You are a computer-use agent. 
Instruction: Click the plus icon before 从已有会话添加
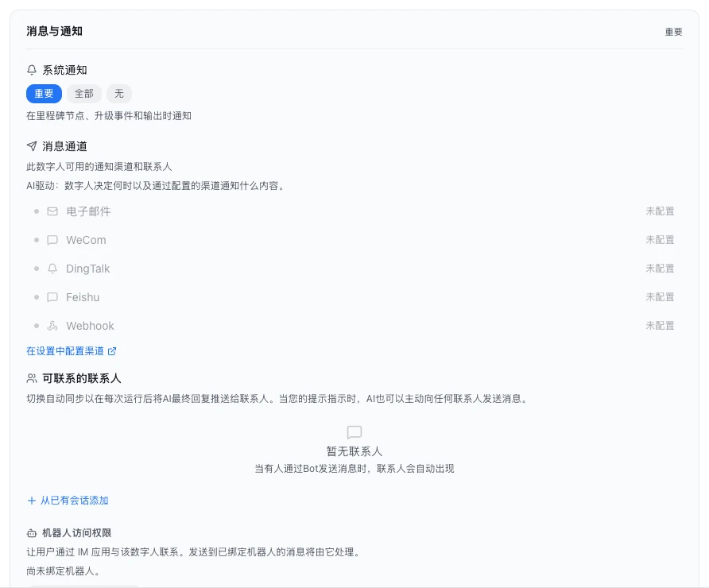[x=32, y=501]
